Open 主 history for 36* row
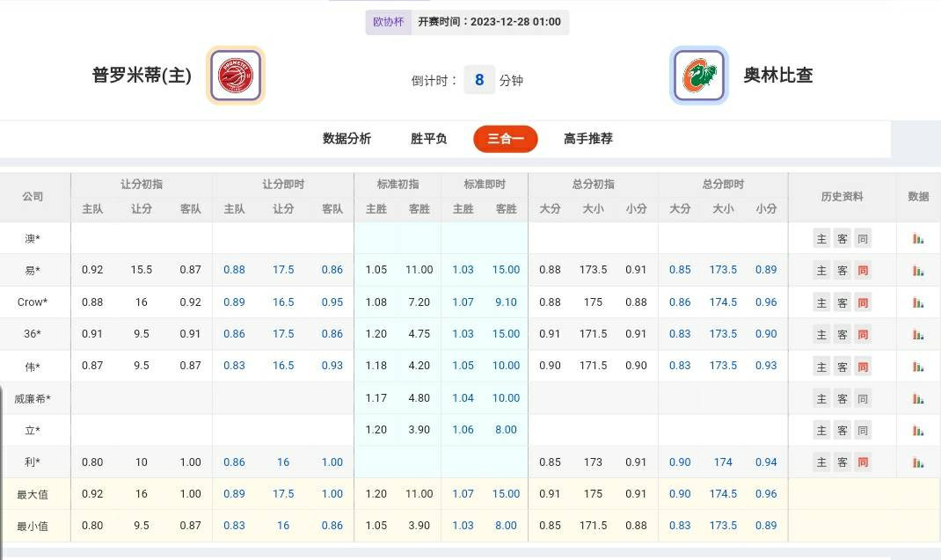Image resolution: width=941 pixels, height=560 pixels. [x=821, y=334]
